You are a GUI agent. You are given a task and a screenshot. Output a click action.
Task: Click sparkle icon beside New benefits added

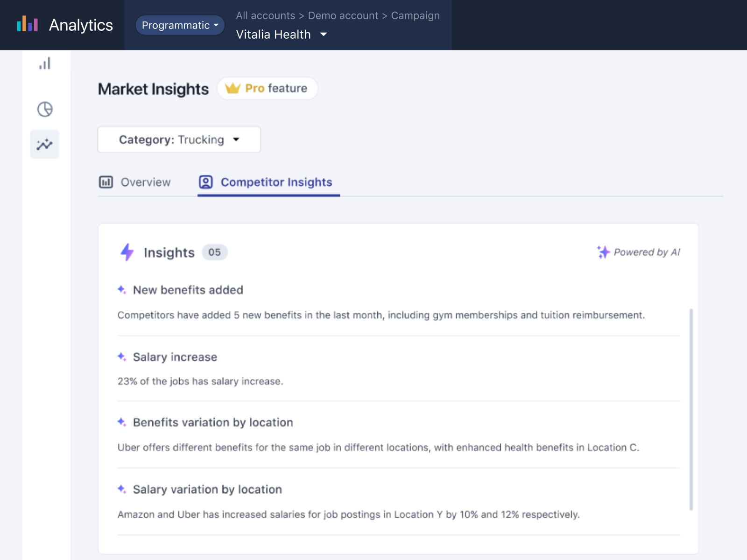tap(122, 290)
